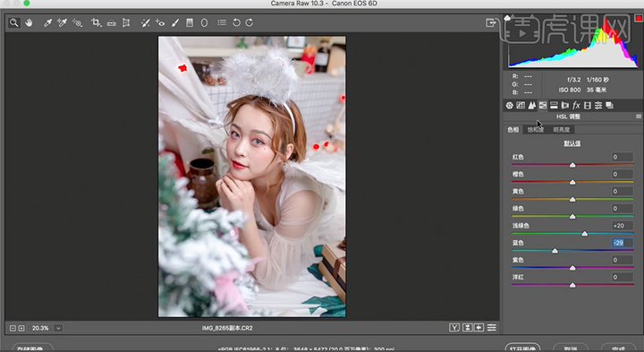The height and width of the screenshot is (352, 644).
Task: Focus the 红色 value field
Action: [x=622, y=157]
